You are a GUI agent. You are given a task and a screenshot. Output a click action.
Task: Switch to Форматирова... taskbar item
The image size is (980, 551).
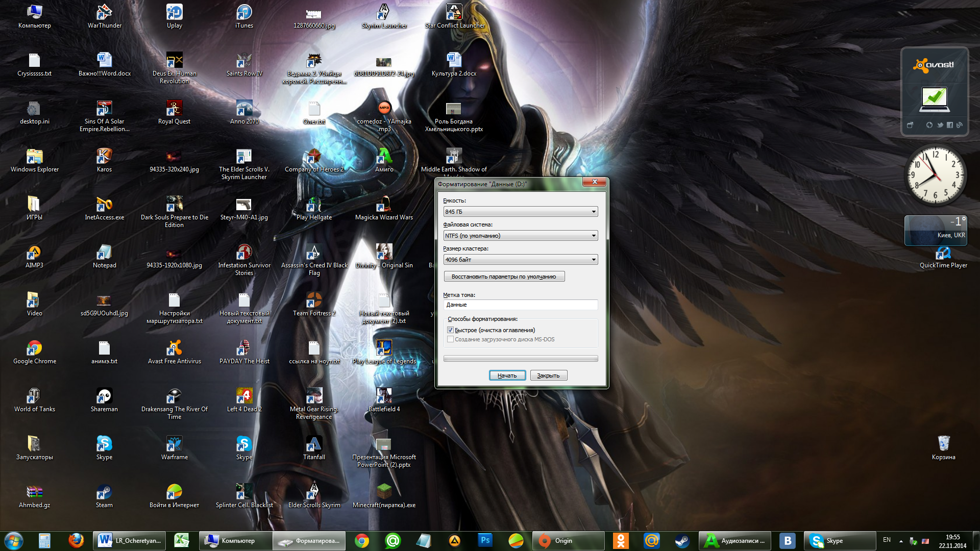[309, 540]
